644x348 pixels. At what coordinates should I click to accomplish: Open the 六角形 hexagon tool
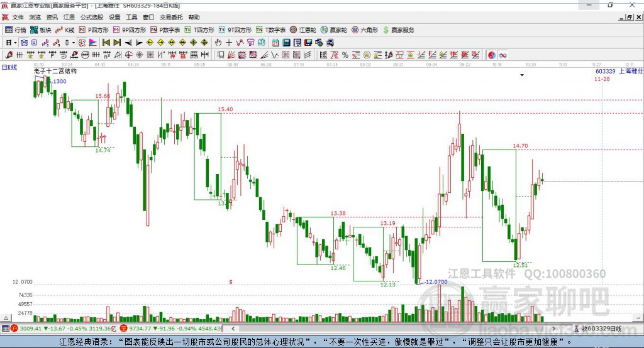(x=365, y=30)
